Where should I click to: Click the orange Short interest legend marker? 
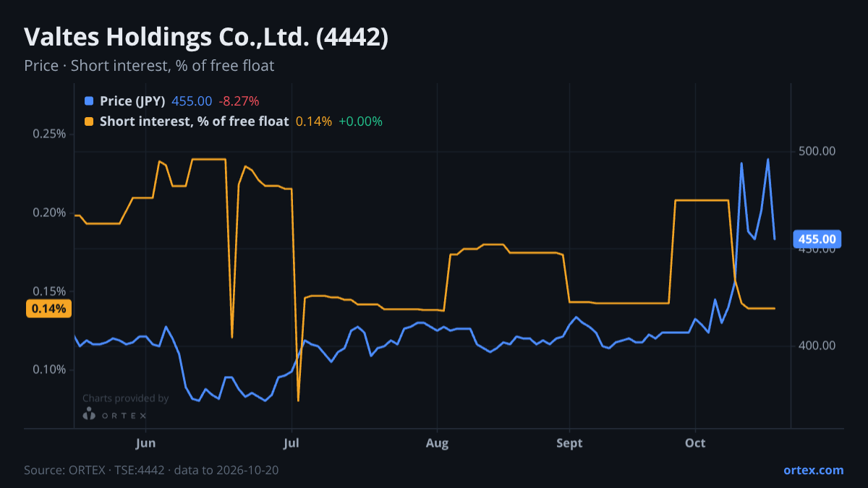[x=89, y=121]
